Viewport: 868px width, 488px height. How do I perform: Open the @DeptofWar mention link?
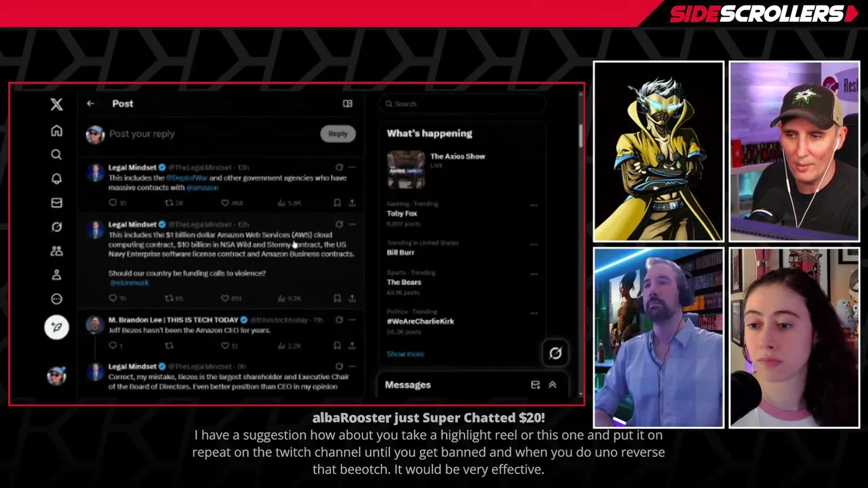tap(186, 178)
